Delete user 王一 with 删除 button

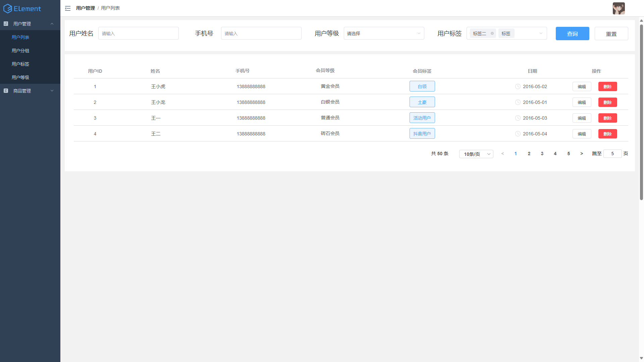[607, 118]
